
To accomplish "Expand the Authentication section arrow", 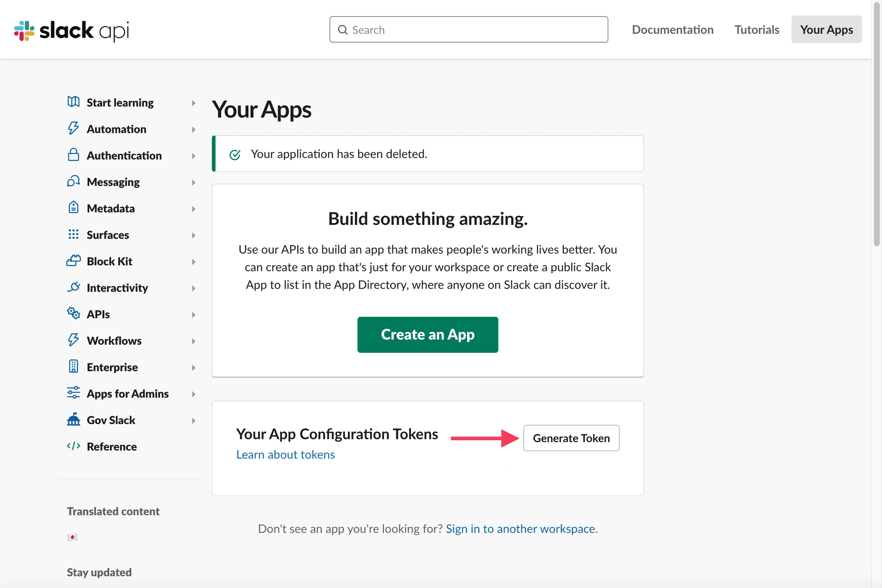I will click(193, 156).
